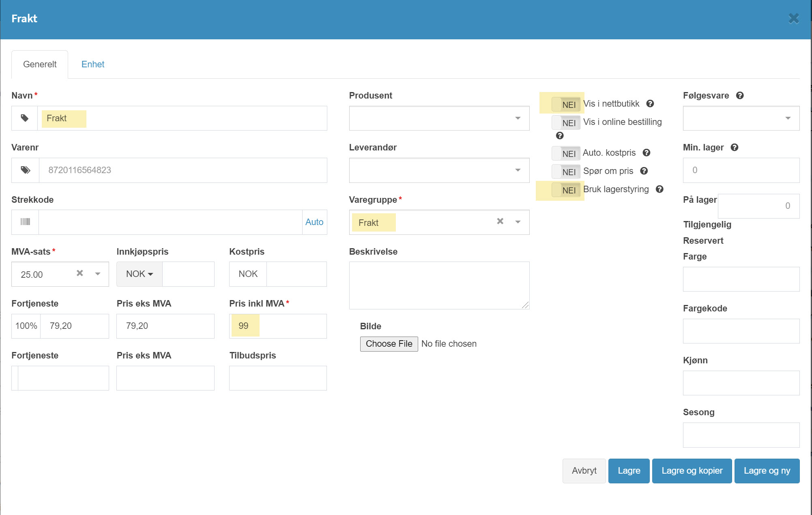Click help icon next to Følgesvare
Viewport: 812px width, 515px height.
point(740,96)
